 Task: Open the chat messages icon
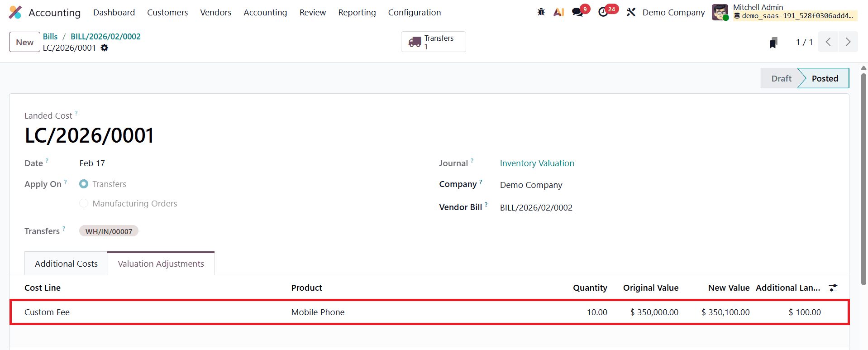(x=577, y=12)
